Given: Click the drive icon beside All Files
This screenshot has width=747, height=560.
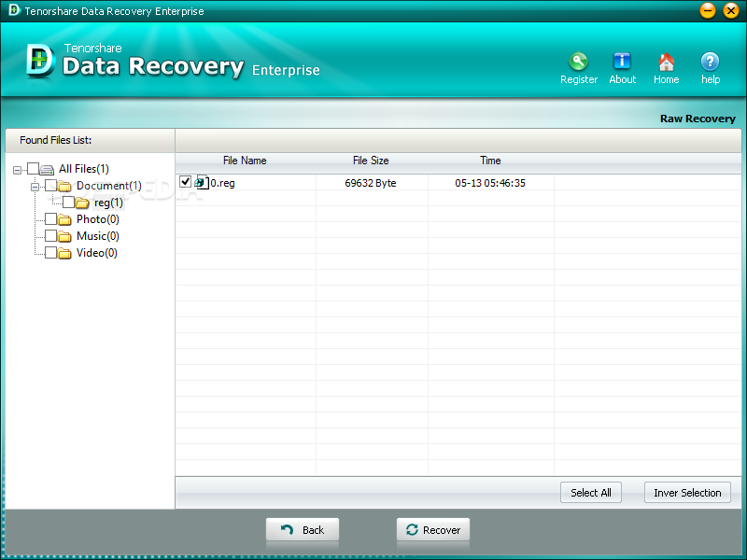Looking at the screenshot, I should (x=47, y=169).
